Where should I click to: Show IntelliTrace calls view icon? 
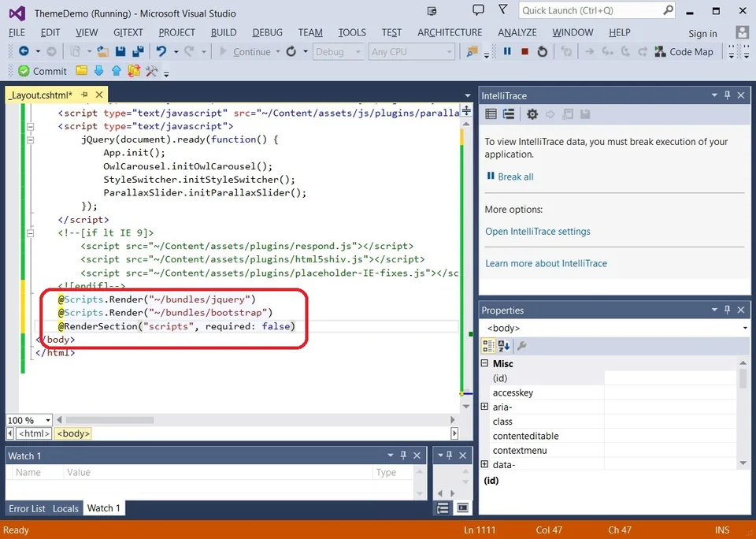click(509, 114)
